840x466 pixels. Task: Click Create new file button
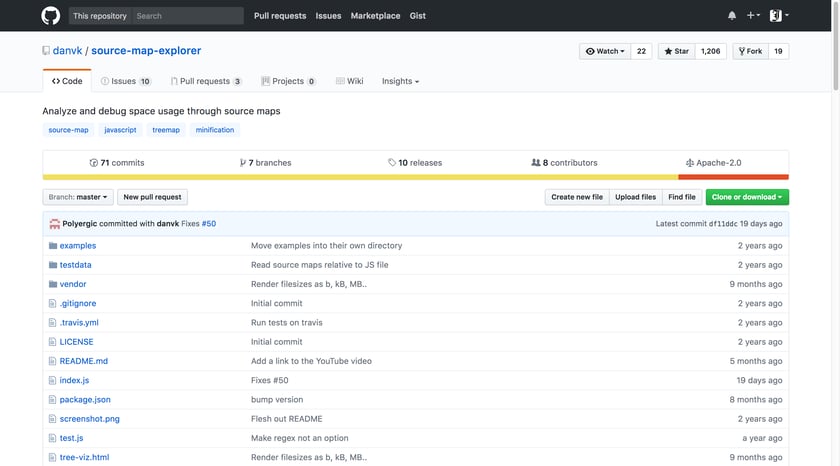point(577,197)
